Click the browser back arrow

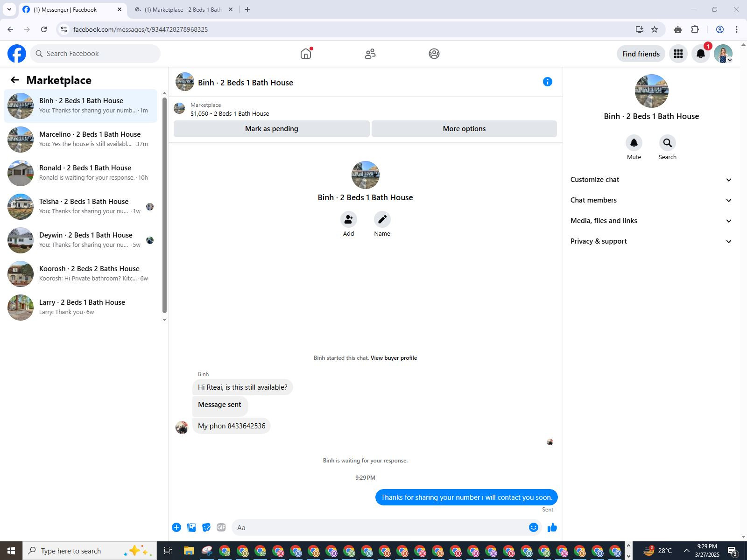click(x=10, y=29)
